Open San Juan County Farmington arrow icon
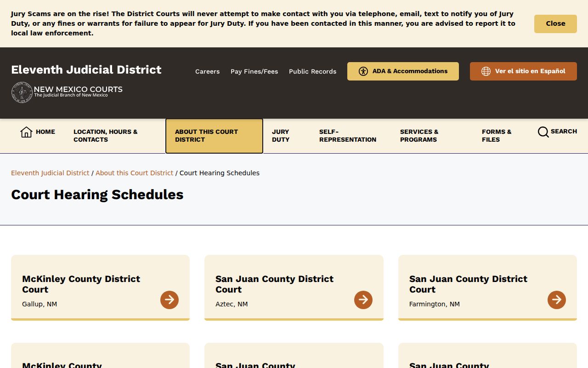588x368 pixels. 557,300
